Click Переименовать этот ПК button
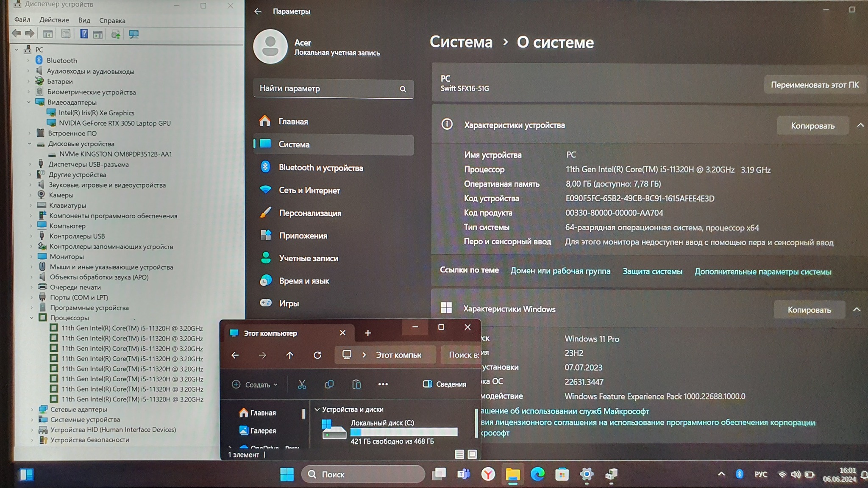 click(x=814, y=85)
